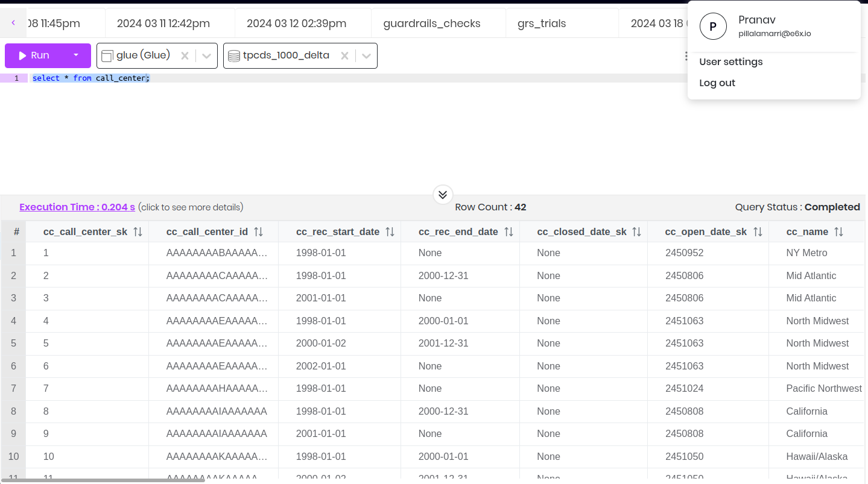Open the three-dot more options menu
This screenshot has width=868, height=484.
point(686,56)
